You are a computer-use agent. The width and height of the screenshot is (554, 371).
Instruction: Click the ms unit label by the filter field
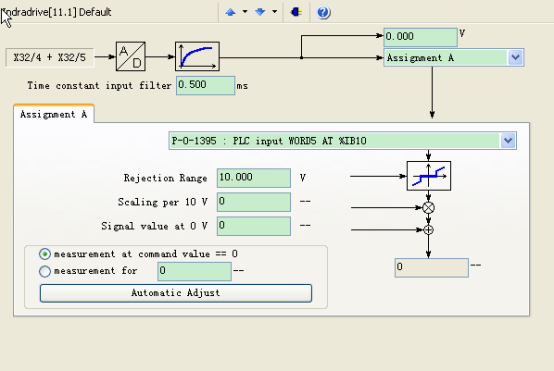click(x=242, y=86)
